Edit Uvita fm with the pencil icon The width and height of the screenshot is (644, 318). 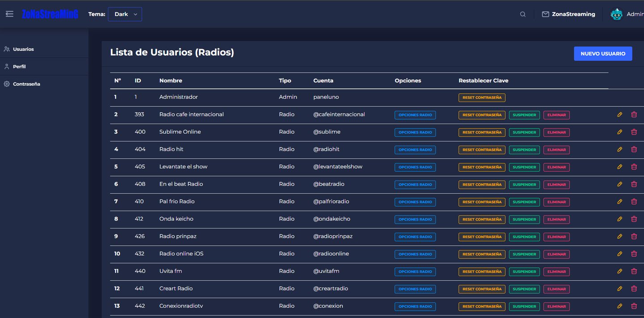[x=619, y=271]
